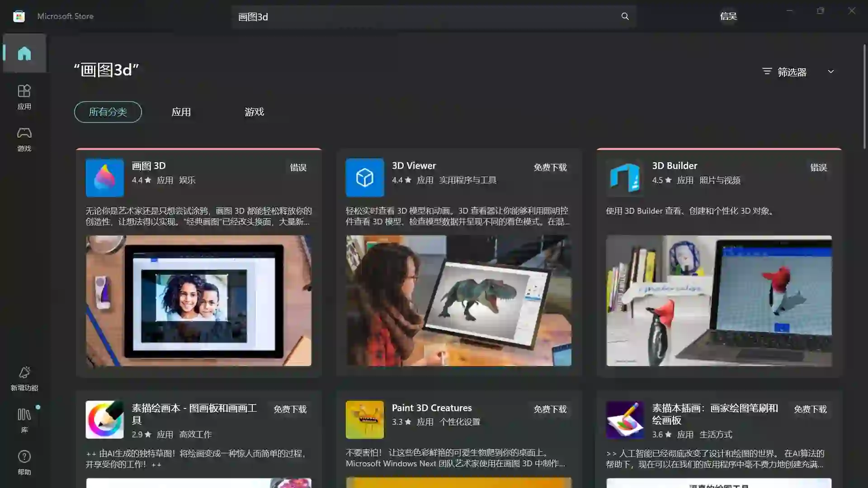The image size is (868, 488).
Task: Open the 库 (Library) sidebar icon
Action: coord(24,420)
